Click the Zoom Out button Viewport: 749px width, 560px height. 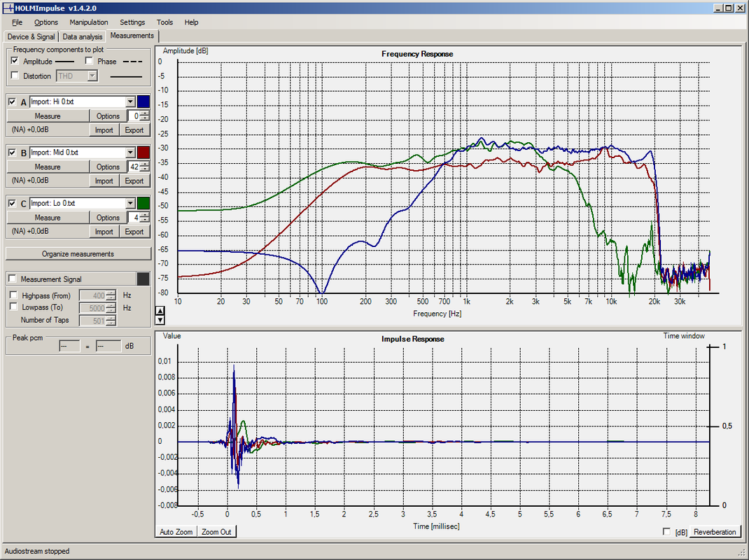pyautogui.click(x=216, y=532)
